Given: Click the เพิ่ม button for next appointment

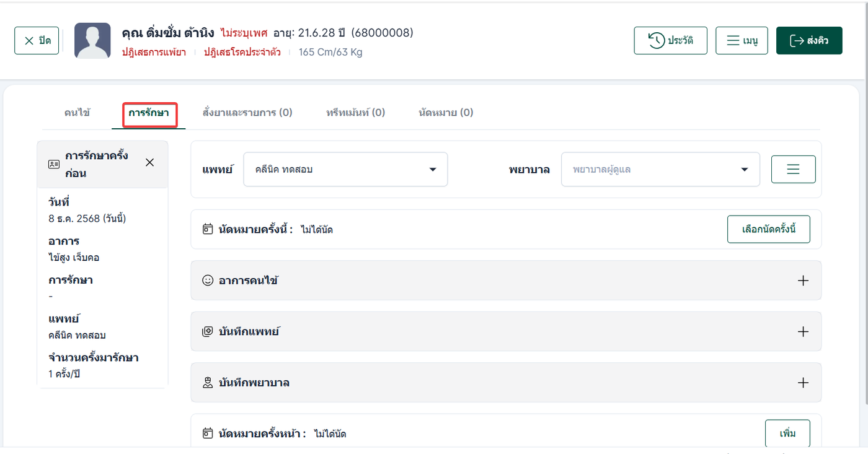Looking at the screenshot, I should (x=787, y=434).
